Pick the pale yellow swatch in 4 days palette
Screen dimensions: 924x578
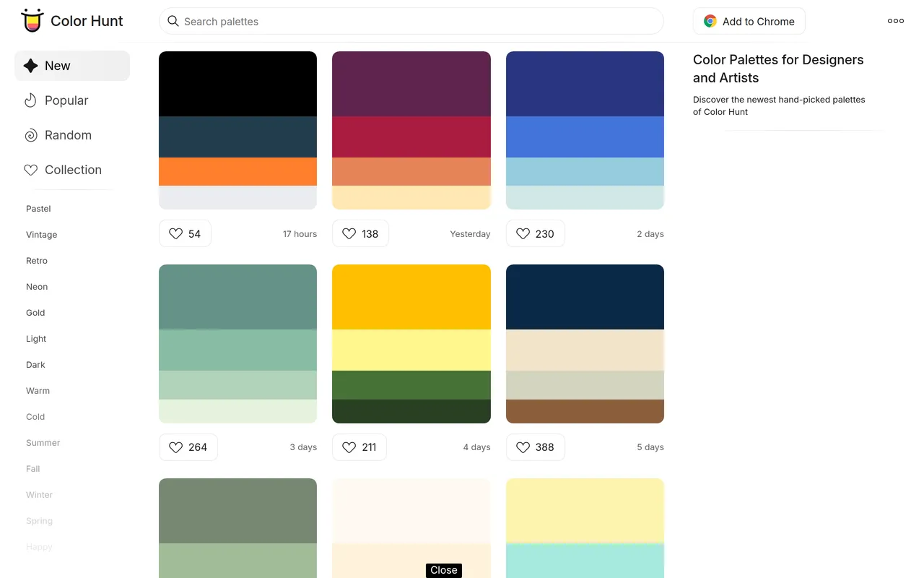[x=411, y=350]
